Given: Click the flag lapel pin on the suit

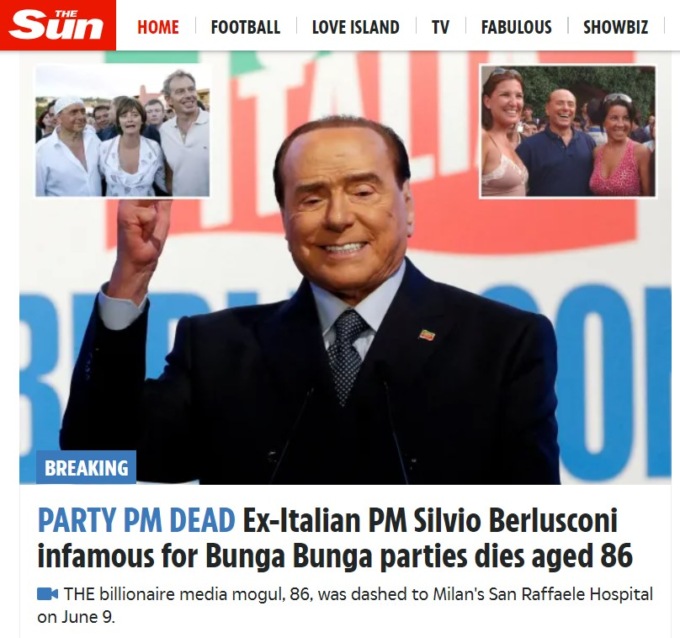Looking at the screenshot, I should coord(427,334).
